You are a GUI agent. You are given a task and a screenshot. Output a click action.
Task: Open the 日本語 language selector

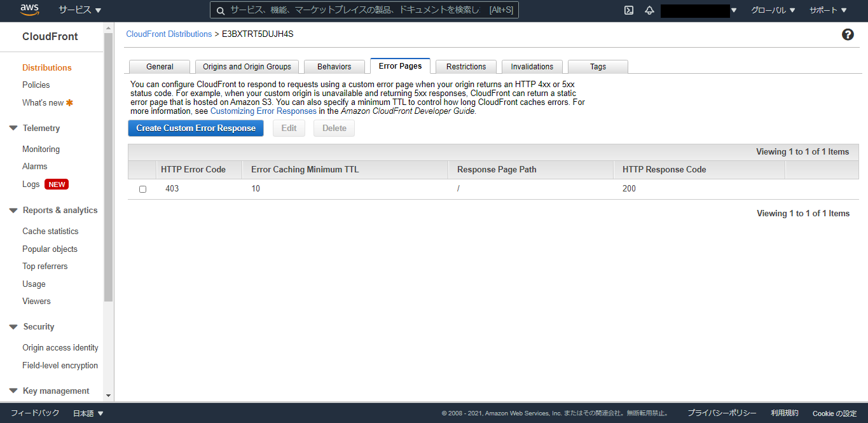point(88,413)
